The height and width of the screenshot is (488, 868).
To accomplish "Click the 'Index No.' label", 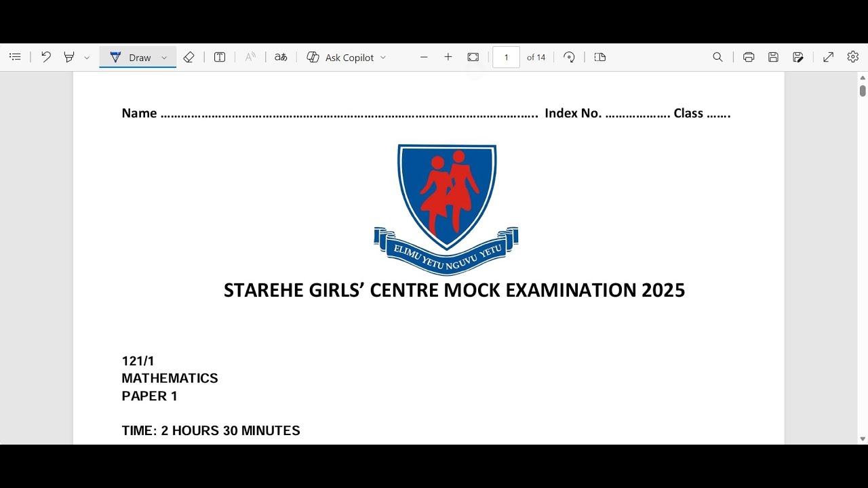I will (573, 113).
